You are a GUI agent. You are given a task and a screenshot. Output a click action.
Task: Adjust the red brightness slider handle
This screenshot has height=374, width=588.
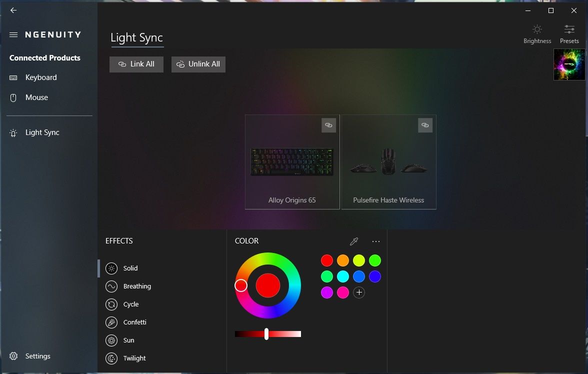coord(266,334)
